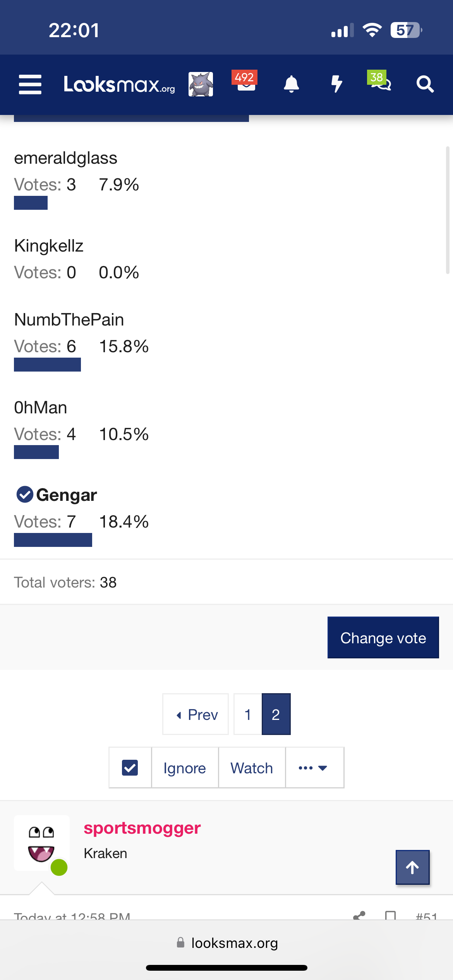The height and width of the screenshot is (980, 453).
Task: Jump to top with the up-arrow button
Action: 412,867
